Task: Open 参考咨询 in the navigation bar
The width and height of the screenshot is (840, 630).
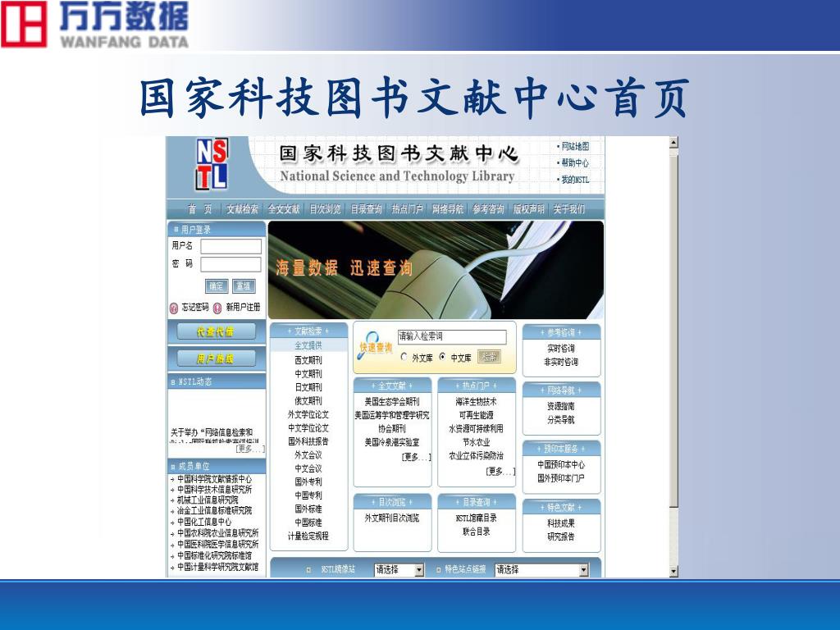Action: click(488, 209)
